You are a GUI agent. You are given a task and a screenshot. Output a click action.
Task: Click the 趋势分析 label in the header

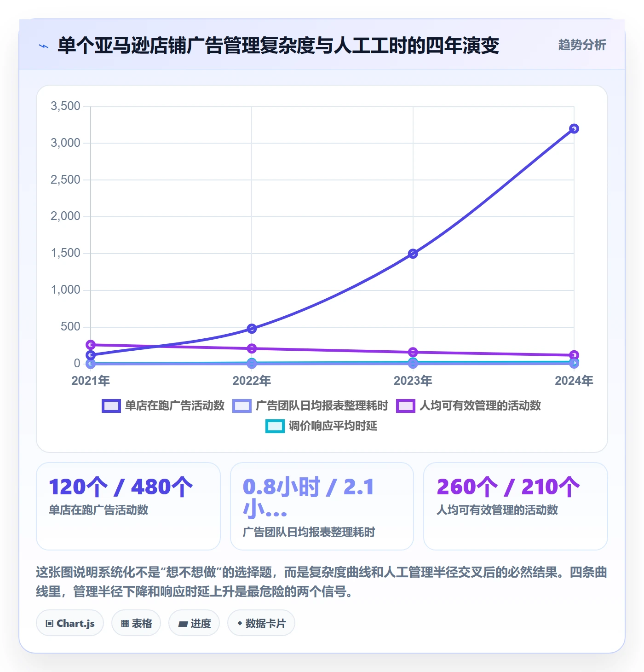point(582,45)
